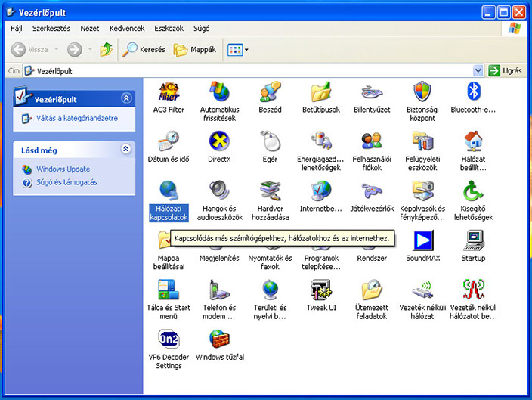532x400 pixels.
Task: Open the views button dropdown
Action: point(246,50)
